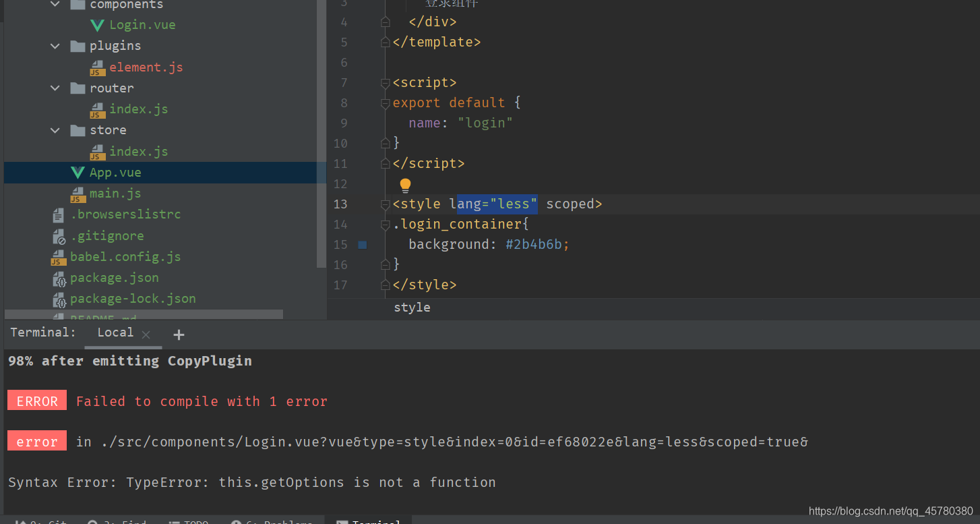Click the Vue icon beside App.vue

[x=78, y=173]
